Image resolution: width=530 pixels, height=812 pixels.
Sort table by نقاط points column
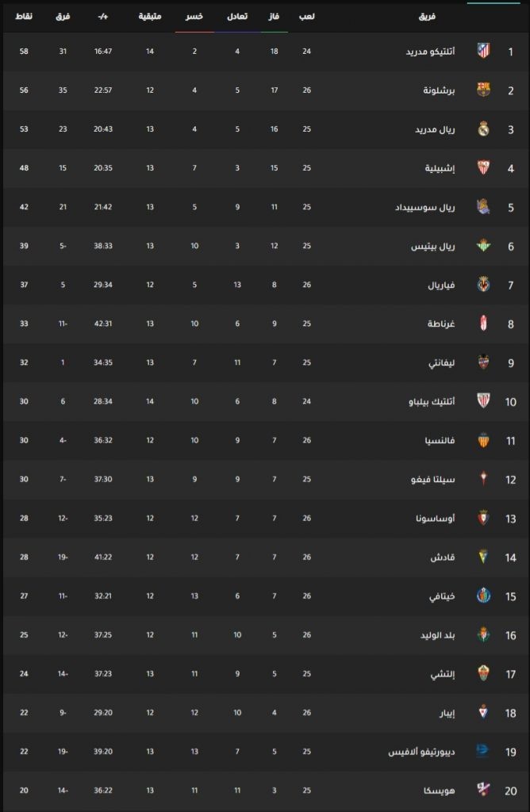tap(24, 17)
